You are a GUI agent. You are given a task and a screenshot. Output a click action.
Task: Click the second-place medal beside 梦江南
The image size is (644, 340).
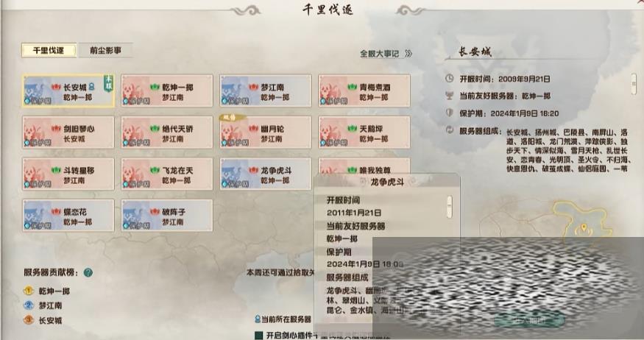(29, 305)
